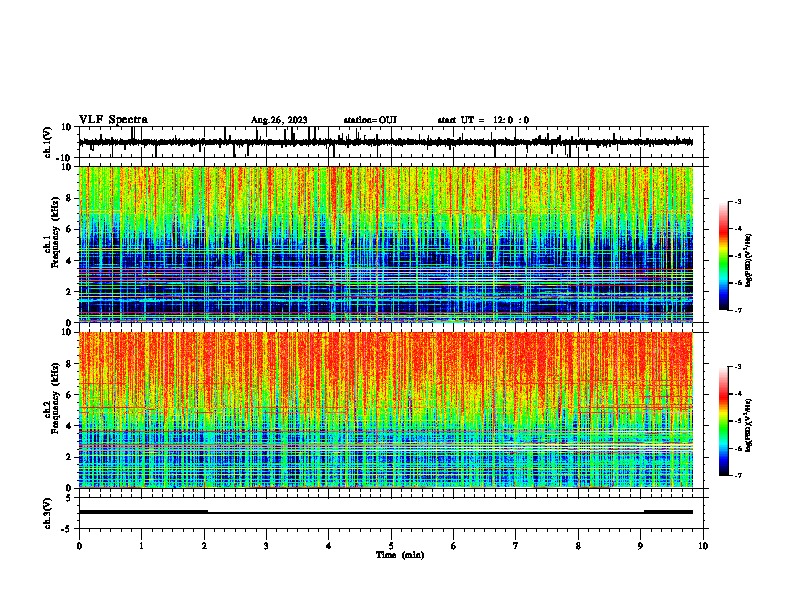Click the "VLF Spectra" plot title

pyautogui.click(x=113, y=120)
